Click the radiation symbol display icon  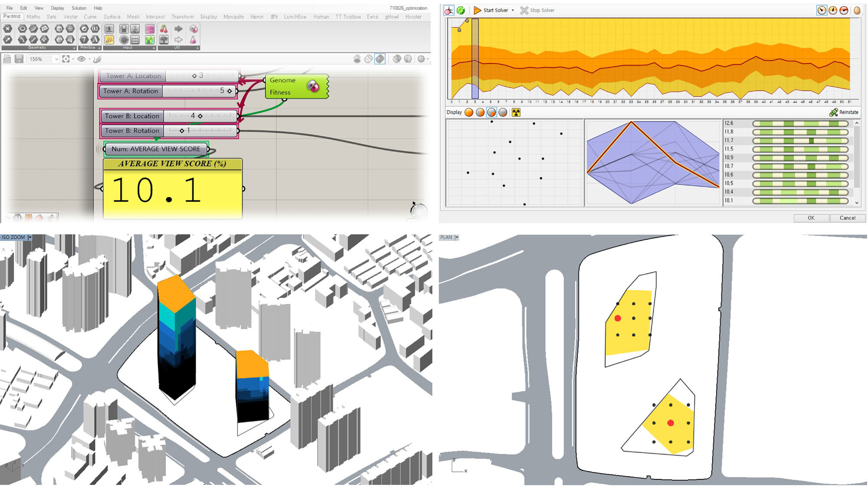(x=516, y=113)
